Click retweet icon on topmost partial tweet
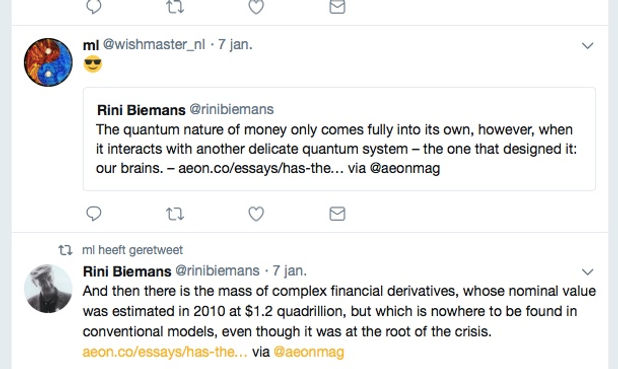Screen dimensions: 618x369 point(175,6)
